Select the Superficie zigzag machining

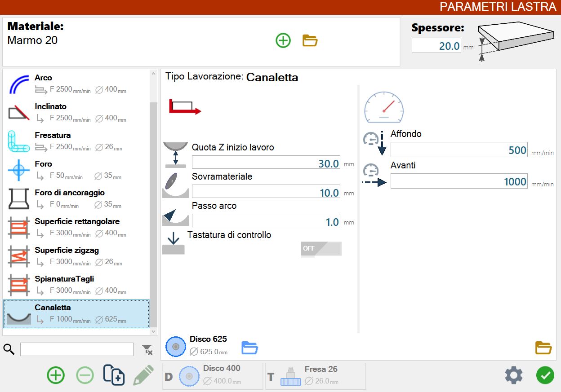click(76, 256)
